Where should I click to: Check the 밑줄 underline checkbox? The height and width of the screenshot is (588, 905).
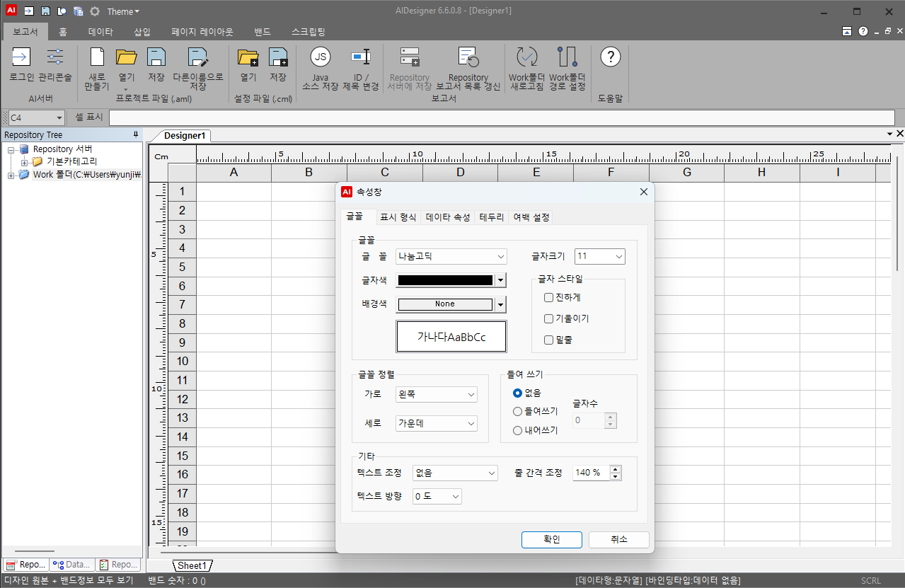[x=548, y=340]
